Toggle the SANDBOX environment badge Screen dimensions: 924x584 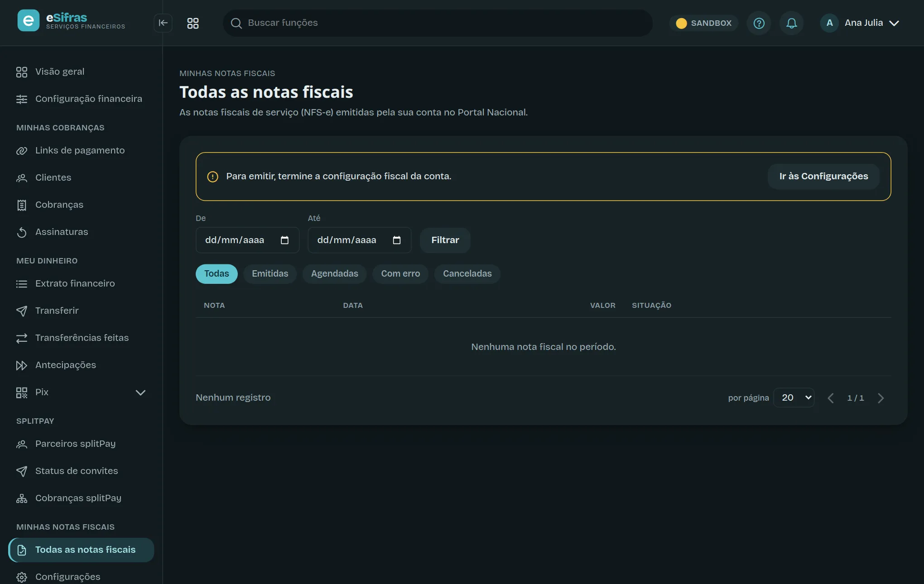pos(704,23)
